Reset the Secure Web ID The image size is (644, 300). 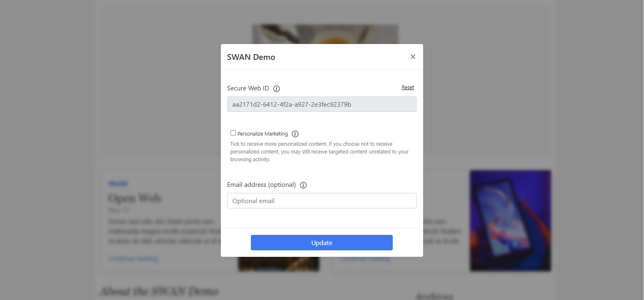[408, 88]
